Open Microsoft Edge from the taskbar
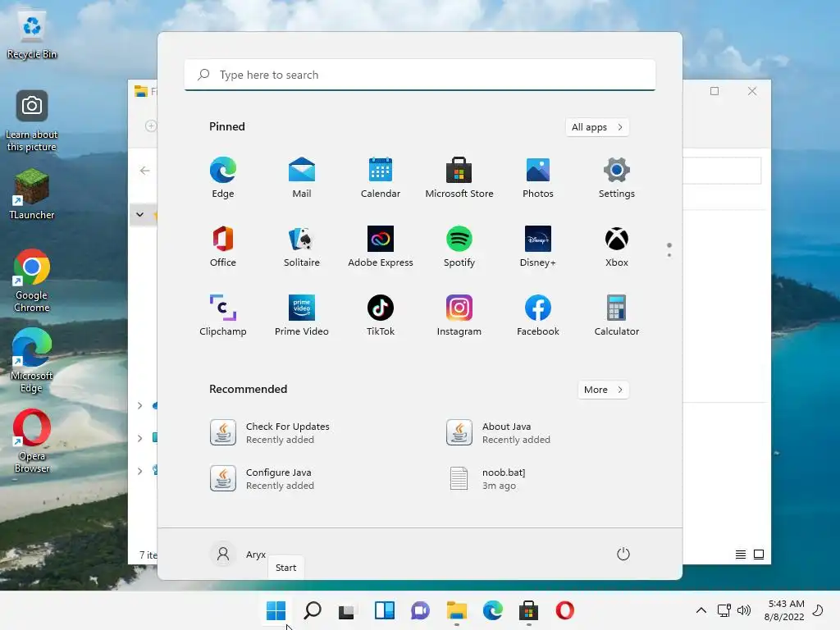Image resolution: width=840 pixels, height=630 pixels. point(492,610)
